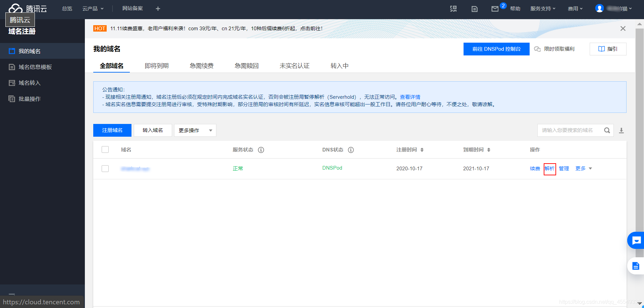The height and width of the screenshot is (308, 644).
Task: Expand the 服务支持 menu
Action: click(x=543, y=9)
